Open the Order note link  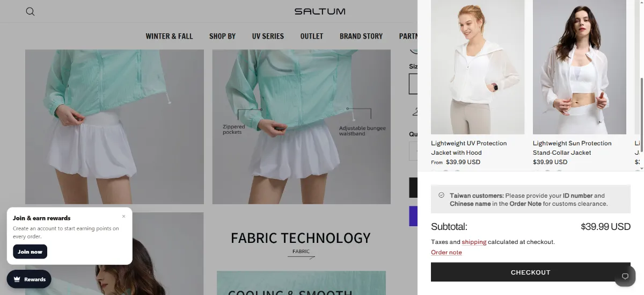pos(447,253)
